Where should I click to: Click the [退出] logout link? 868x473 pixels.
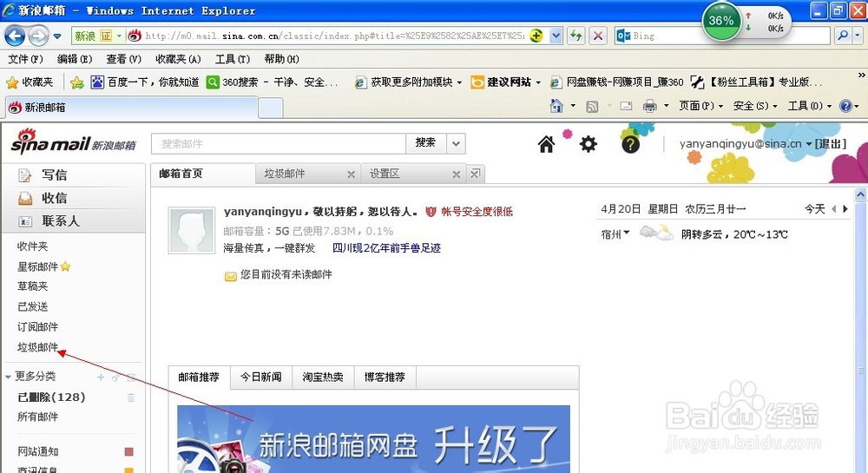[x=831, y=144]
